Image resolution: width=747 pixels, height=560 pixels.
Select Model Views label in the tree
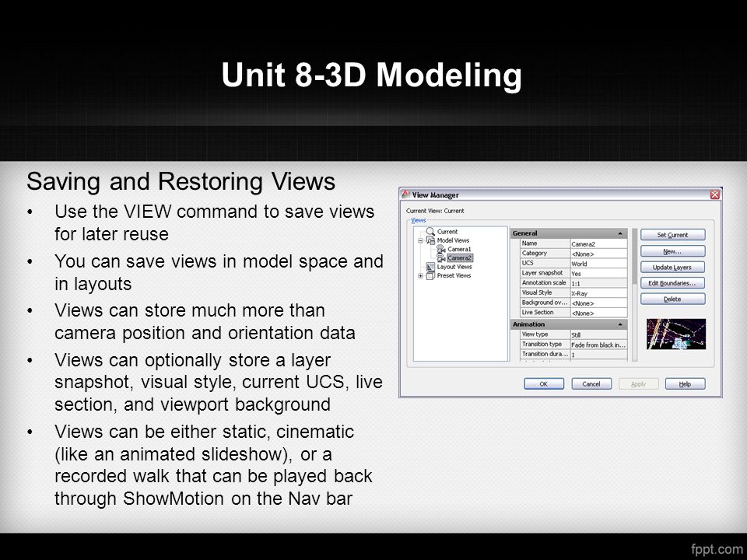pyautogui.click(x=453, y=240)
